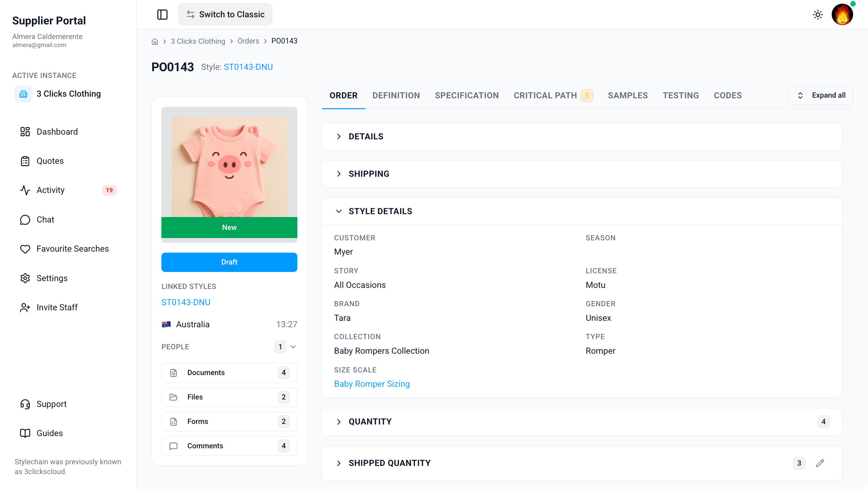Open the user avatar menu

click(x=842, y=15)
